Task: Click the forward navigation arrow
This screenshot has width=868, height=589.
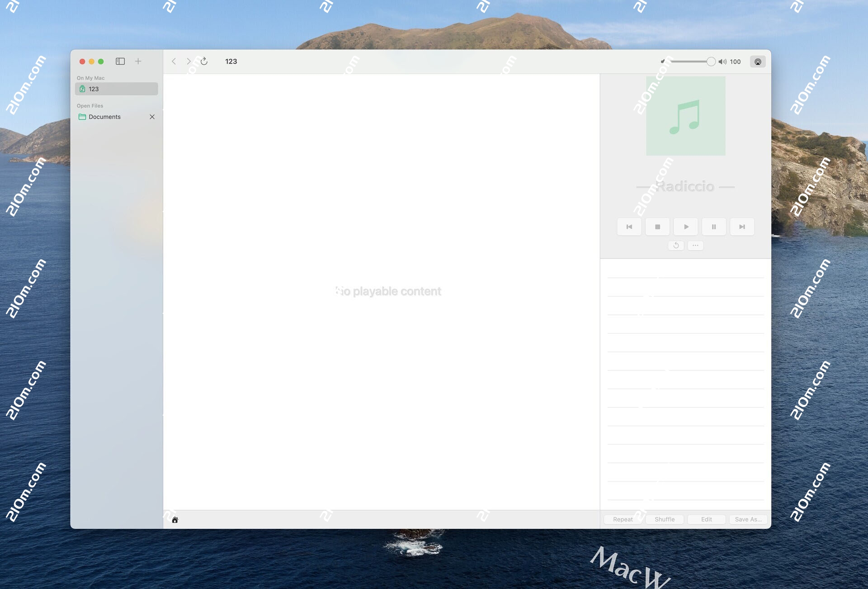Action: [189, 61]
